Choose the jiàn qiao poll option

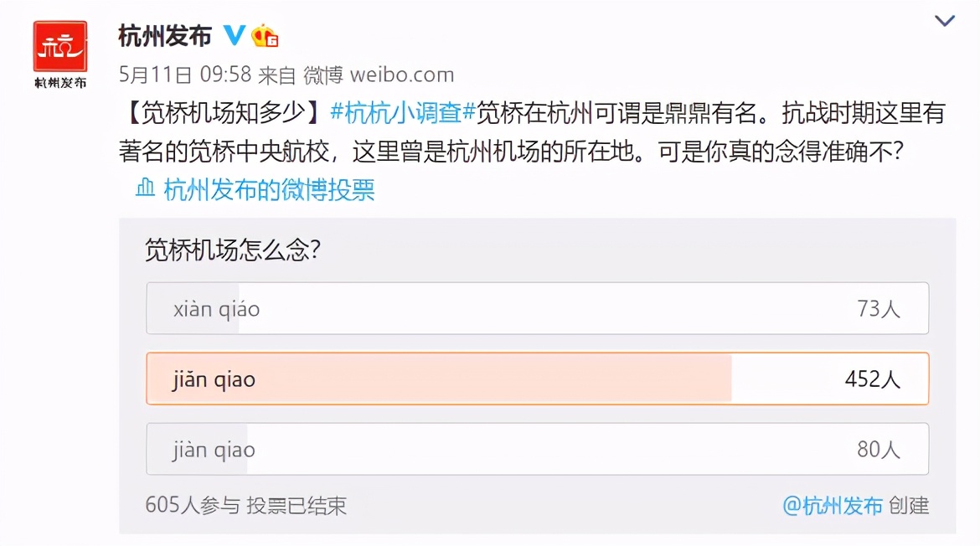(x=538, y=450)
